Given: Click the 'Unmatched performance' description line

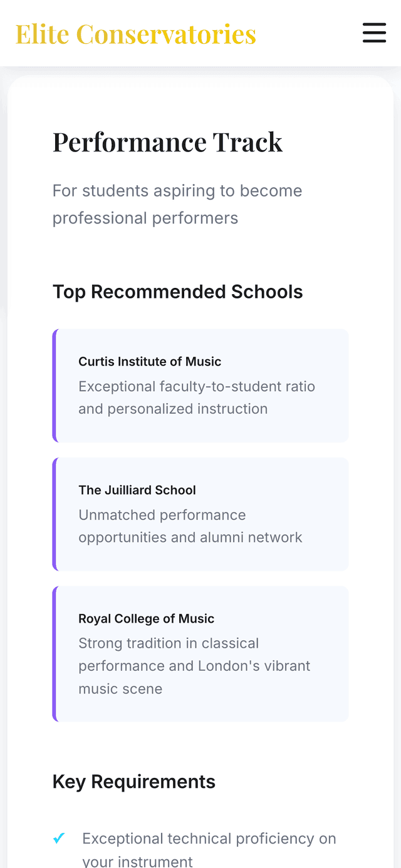Looking at the screenshot, I should tap(162, 515).
